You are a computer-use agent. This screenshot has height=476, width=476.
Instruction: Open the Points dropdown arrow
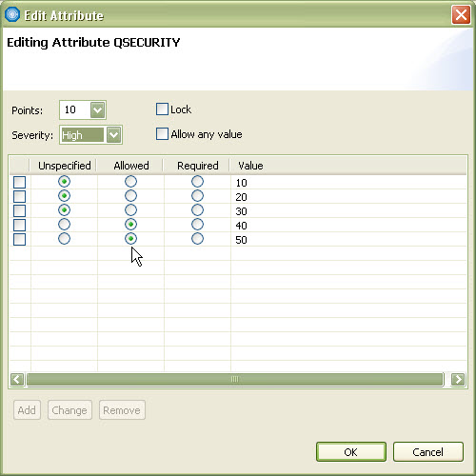coord(98,110)
